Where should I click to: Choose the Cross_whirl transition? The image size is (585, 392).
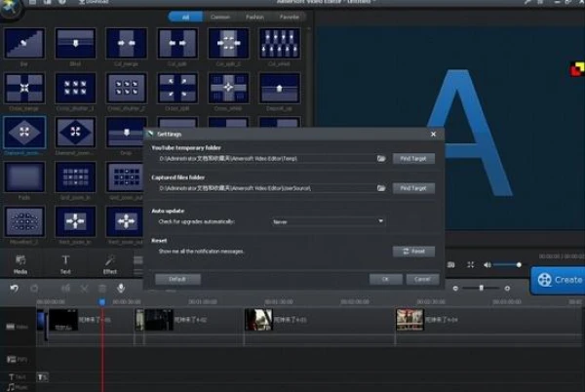point(229,88)
